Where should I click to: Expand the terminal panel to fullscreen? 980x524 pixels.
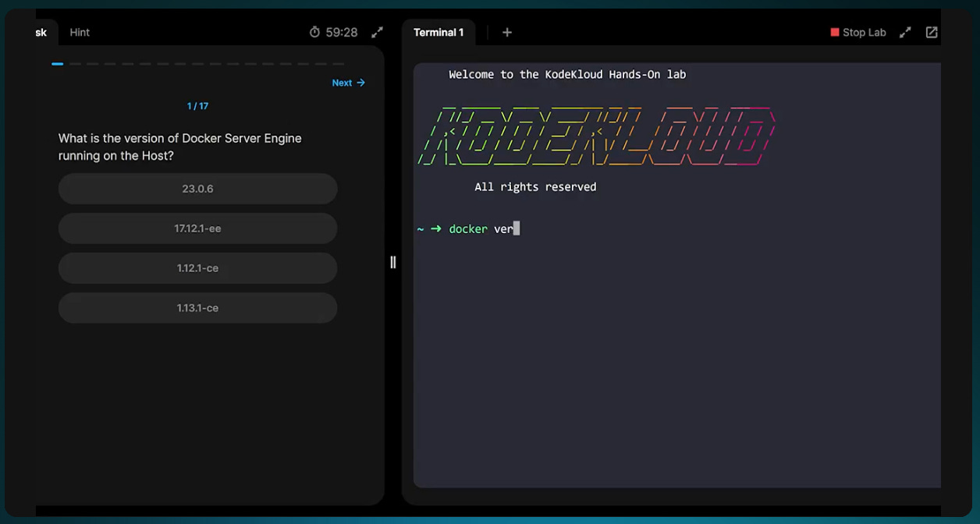coord(905,32)
